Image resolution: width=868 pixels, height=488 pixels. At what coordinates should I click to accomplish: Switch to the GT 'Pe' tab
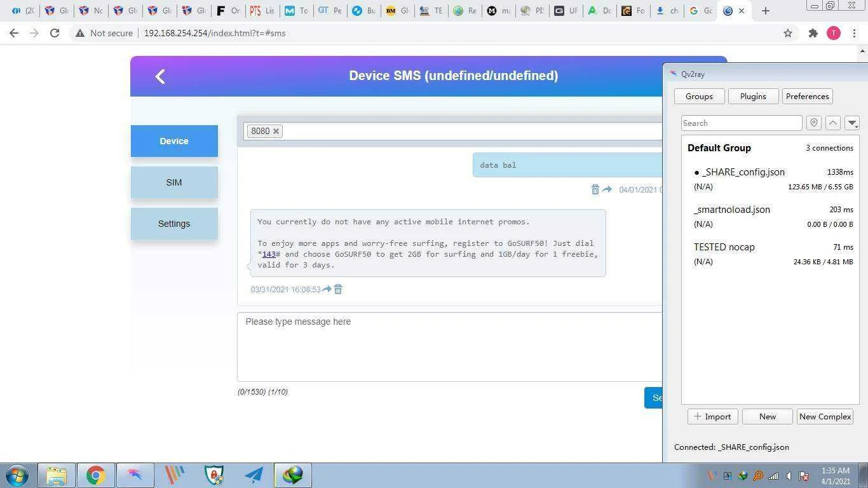pyautogui.click(x=330, y=11)
